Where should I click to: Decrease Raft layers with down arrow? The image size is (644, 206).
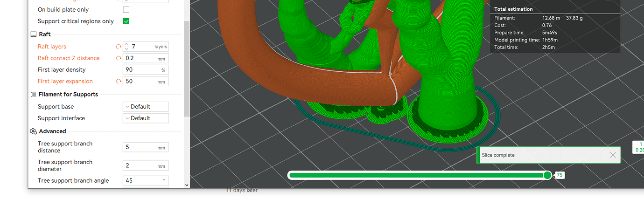point(126,49)
